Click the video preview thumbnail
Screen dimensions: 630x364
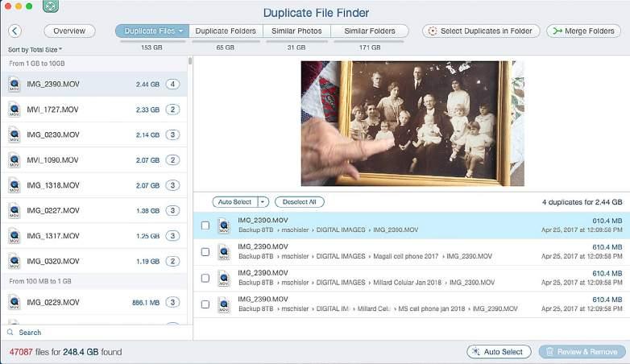pos(412,123)
